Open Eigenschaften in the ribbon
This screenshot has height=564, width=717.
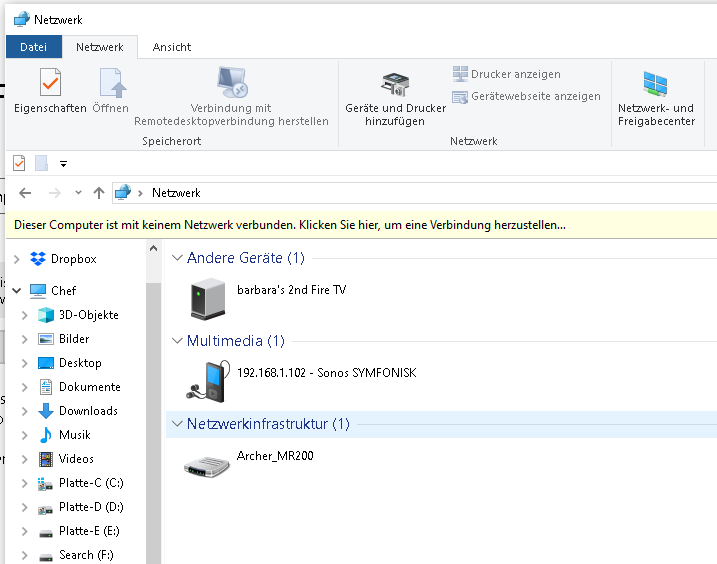[x=50, y=91]
